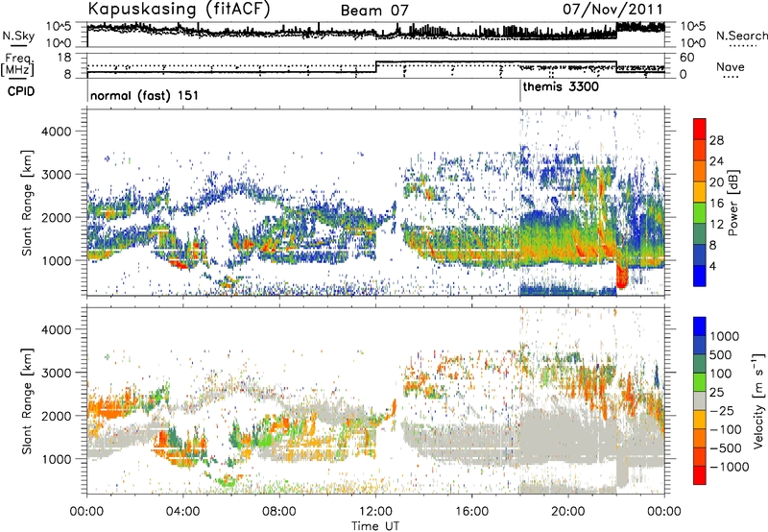Click the 'N.Search' label

742,36
